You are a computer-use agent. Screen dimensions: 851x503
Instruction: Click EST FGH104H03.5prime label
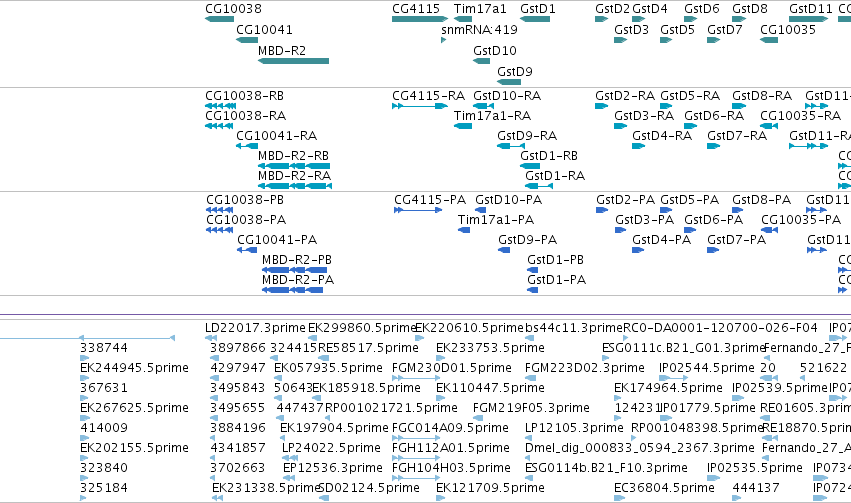(452, 468)
